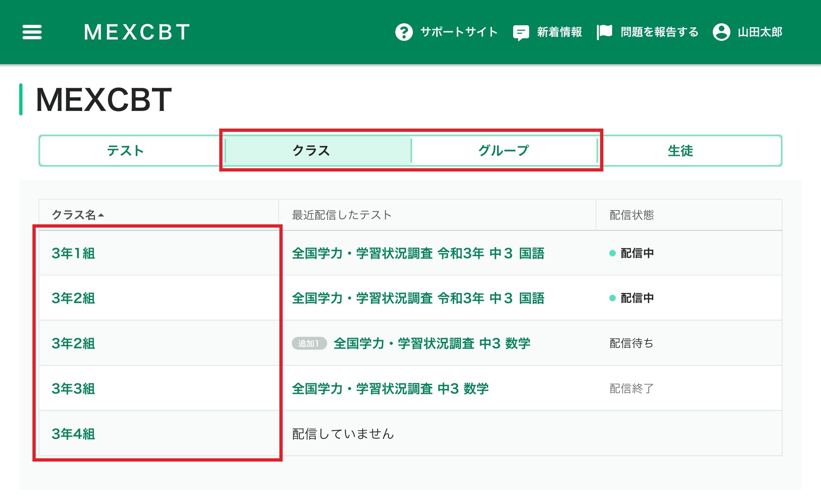Click the support site question mark icon
Screen dimensions: 821x504
[x=404, y=32]
